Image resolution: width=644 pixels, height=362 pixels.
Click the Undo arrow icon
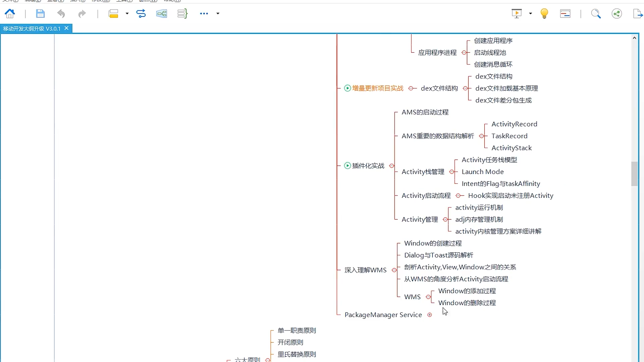[x=61, y=14]
